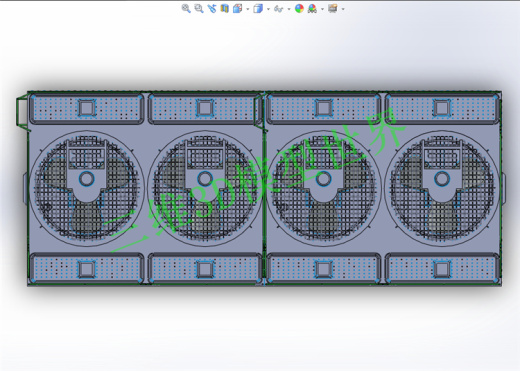Go back to the Previous View
The image size is (520, 371).
click(x=212, y=9)
